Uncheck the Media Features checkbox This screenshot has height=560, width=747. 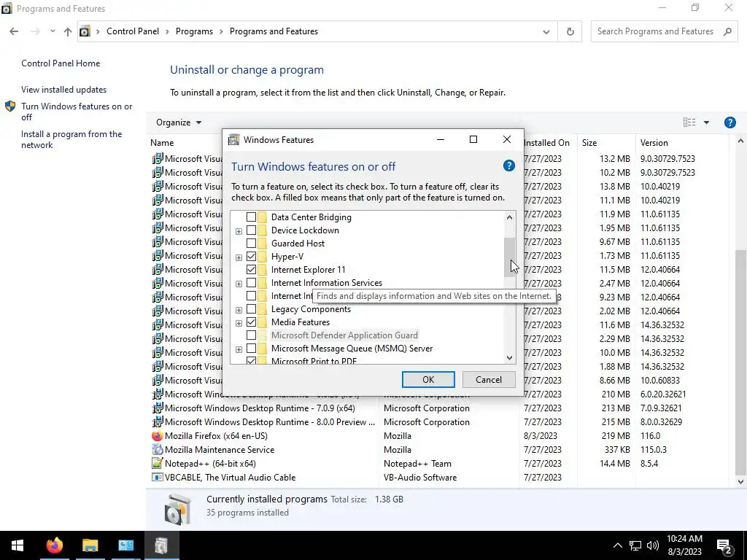251,322
